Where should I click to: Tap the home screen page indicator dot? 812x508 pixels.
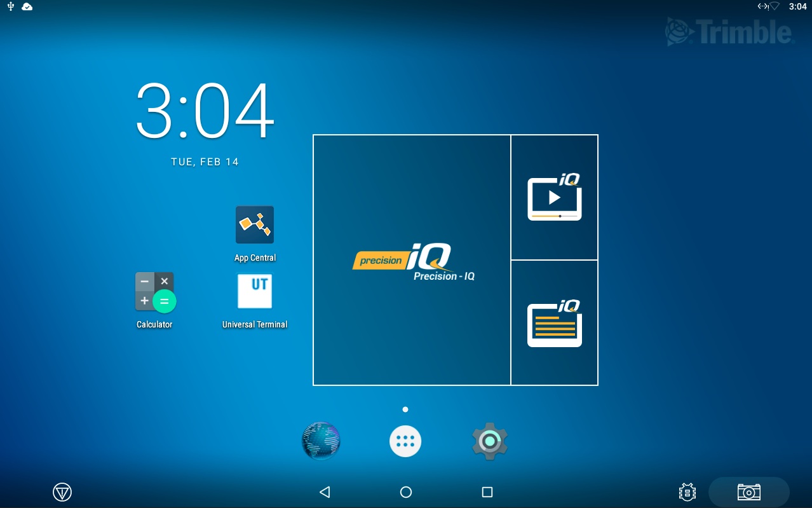click(405, 409)
